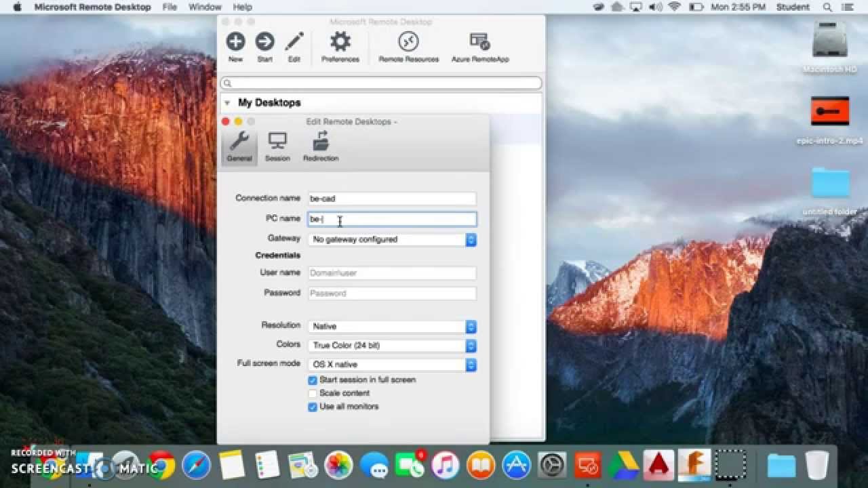Open iTunes in the dock
The height and width of the screenshot is (488, 868).
pyautogui.click(x=445, y=465)
